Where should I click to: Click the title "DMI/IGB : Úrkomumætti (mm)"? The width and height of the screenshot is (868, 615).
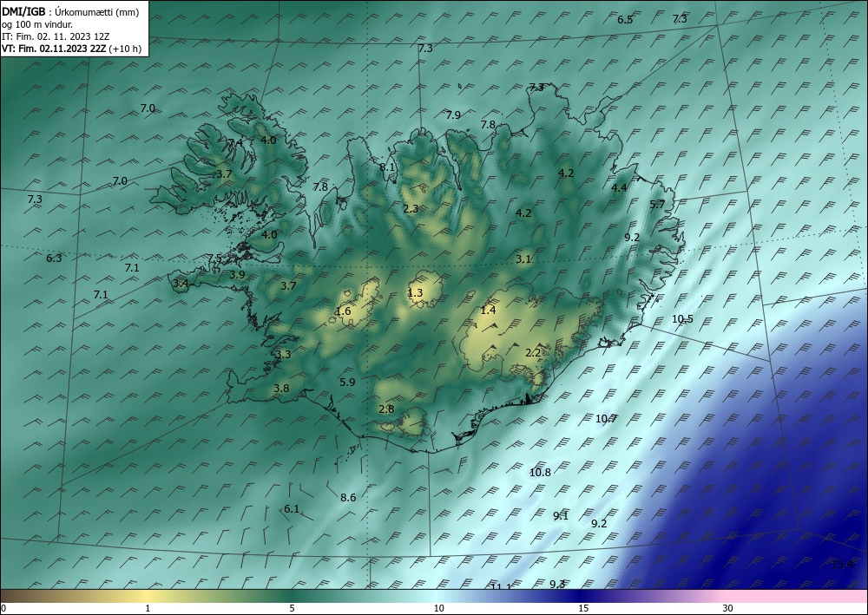point(70,12)
